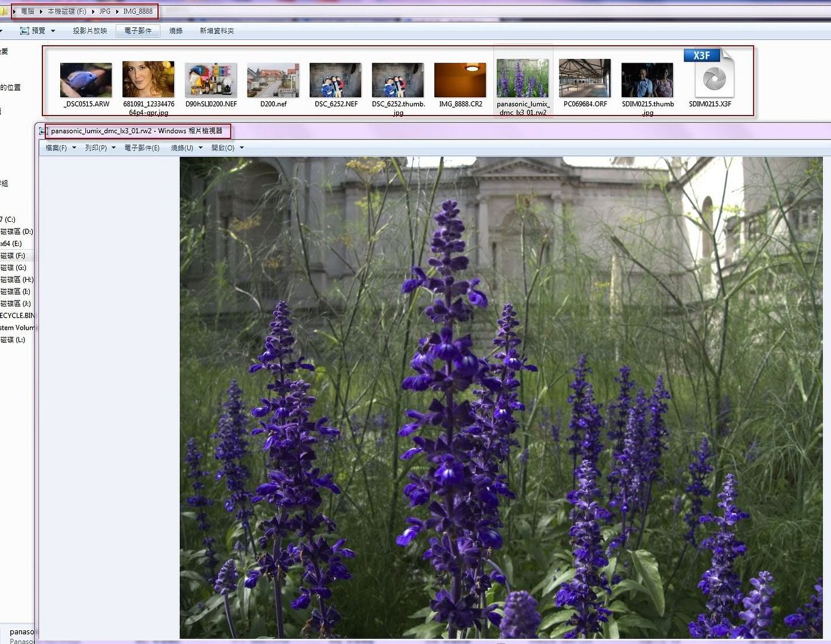The image size is (831, 644).
Task: Select the DSC_6252.NEF thumbnail
Action: coord(335,80)
